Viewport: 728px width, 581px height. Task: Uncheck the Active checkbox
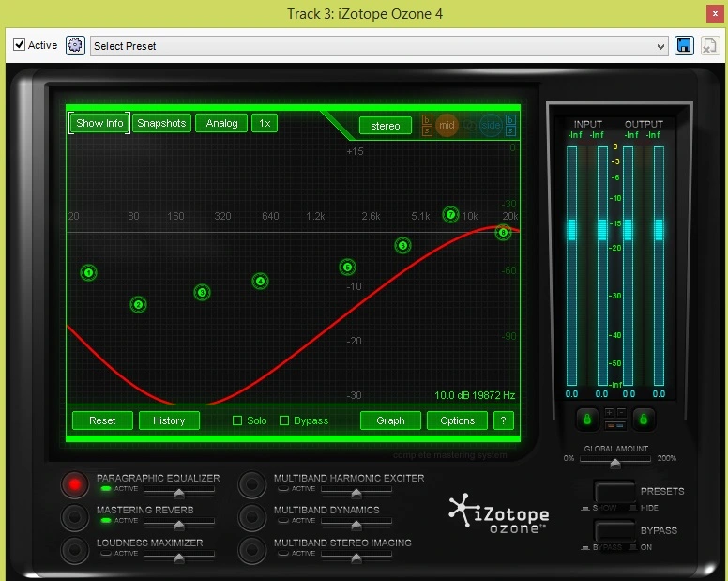(x=19, y=45)
